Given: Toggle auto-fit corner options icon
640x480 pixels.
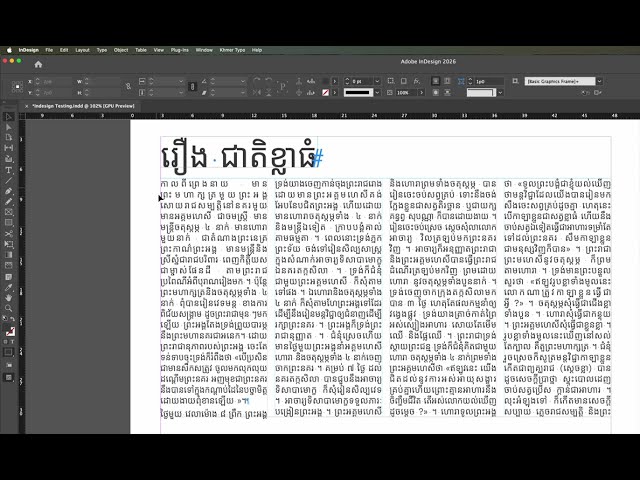Looking at the screenshot, I should [x=461, y=81].
